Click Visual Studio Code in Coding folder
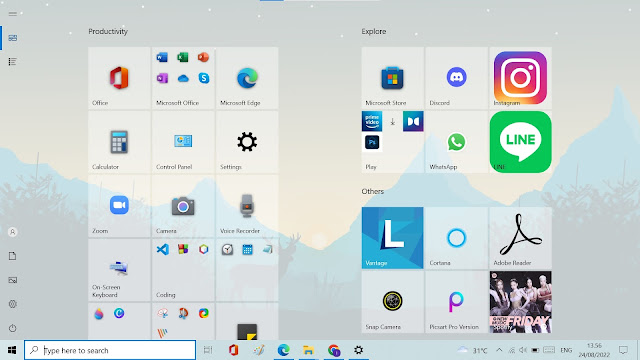This screenshot has width=640, height=360. 162,249
